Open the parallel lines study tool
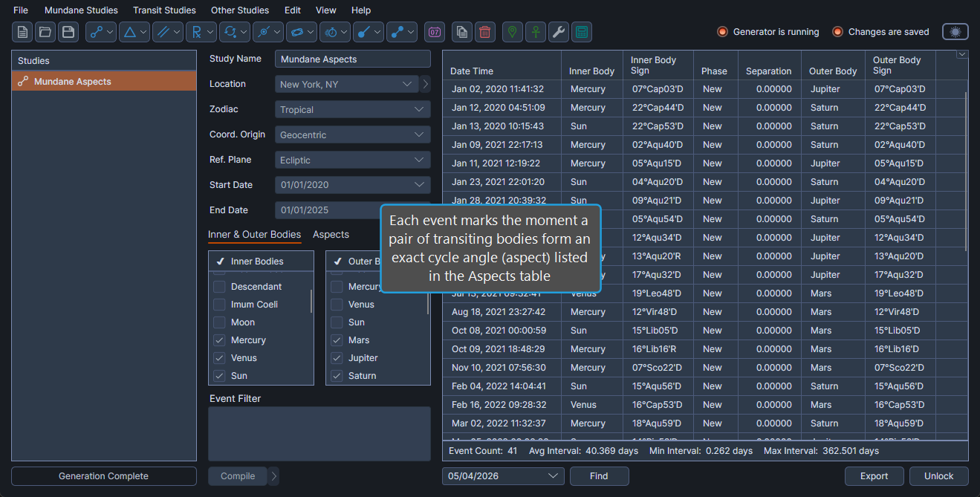 tap(168, 32)
